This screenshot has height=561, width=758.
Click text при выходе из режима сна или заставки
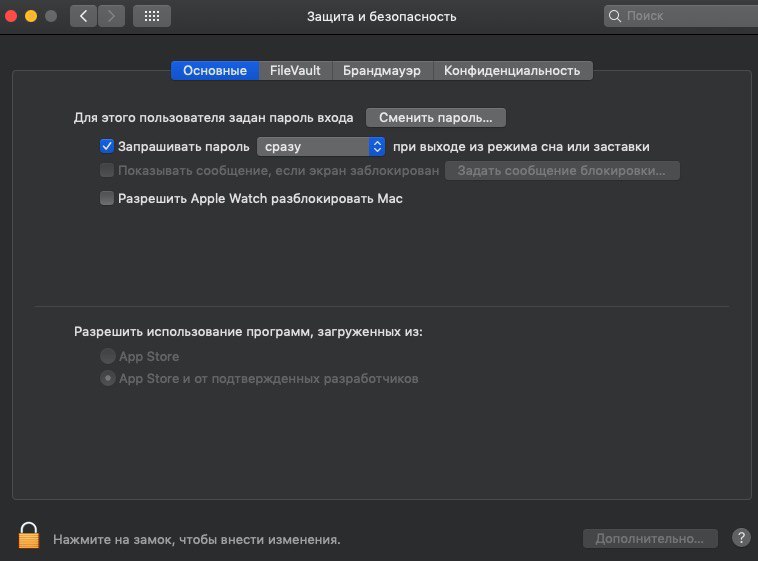pos(521,147)
